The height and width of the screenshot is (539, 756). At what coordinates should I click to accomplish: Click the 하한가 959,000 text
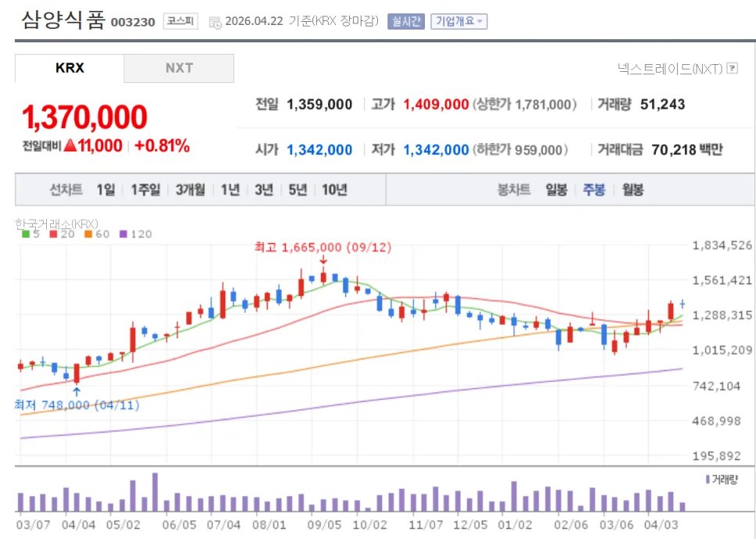(x=520, y=150)
